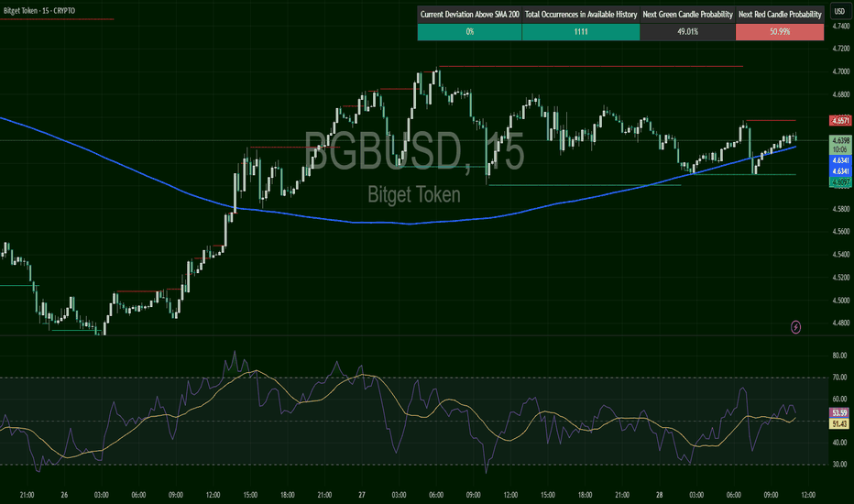854x504 pixels.
Task: Select the green 4.6097 price tag
Action: point(839,182)
